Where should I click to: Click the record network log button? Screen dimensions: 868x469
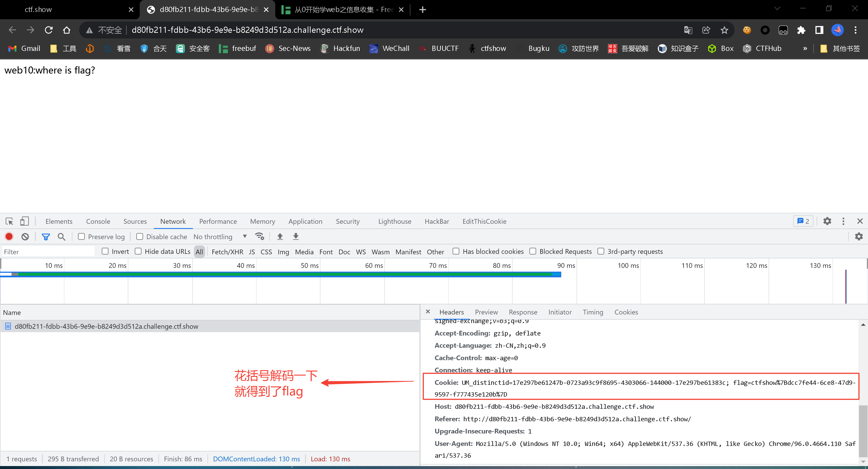click(9, 237)
